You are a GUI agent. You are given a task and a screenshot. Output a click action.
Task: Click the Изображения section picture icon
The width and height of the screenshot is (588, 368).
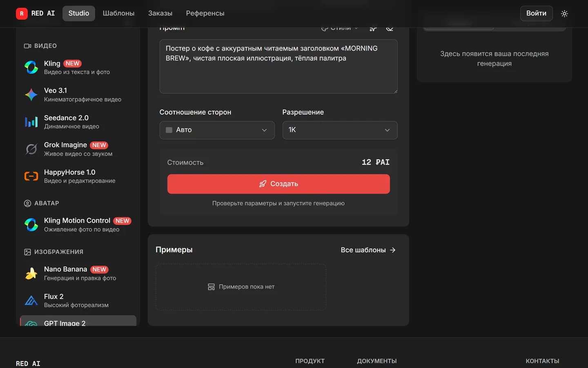[27, 252]
